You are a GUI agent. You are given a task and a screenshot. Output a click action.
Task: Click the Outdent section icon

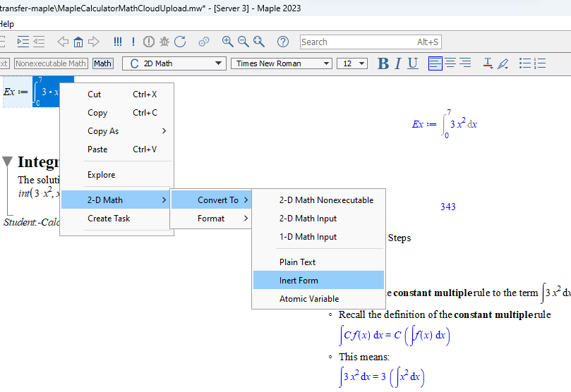39,42
